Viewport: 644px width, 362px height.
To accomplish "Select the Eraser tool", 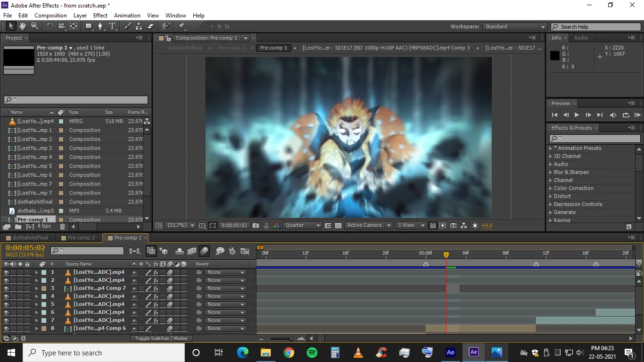I will coord(151,26).
